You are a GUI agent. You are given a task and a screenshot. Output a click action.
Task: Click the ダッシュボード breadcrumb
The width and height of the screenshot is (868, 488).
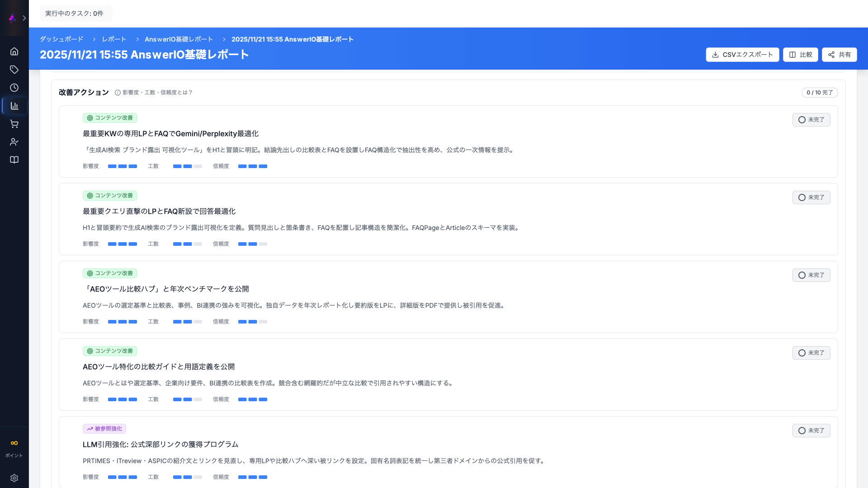pyautogui.click(x=61, y=39)
